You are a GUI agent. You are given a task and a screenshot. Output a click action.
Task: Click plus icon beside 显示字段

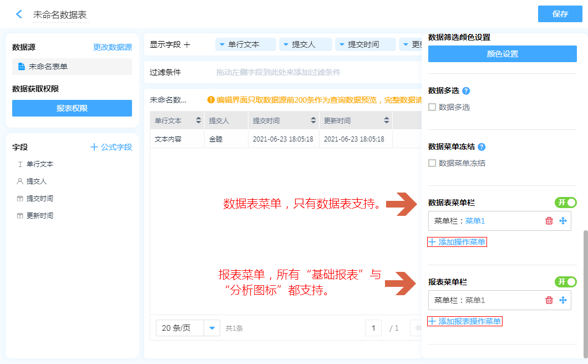click(x=187, y=44)
